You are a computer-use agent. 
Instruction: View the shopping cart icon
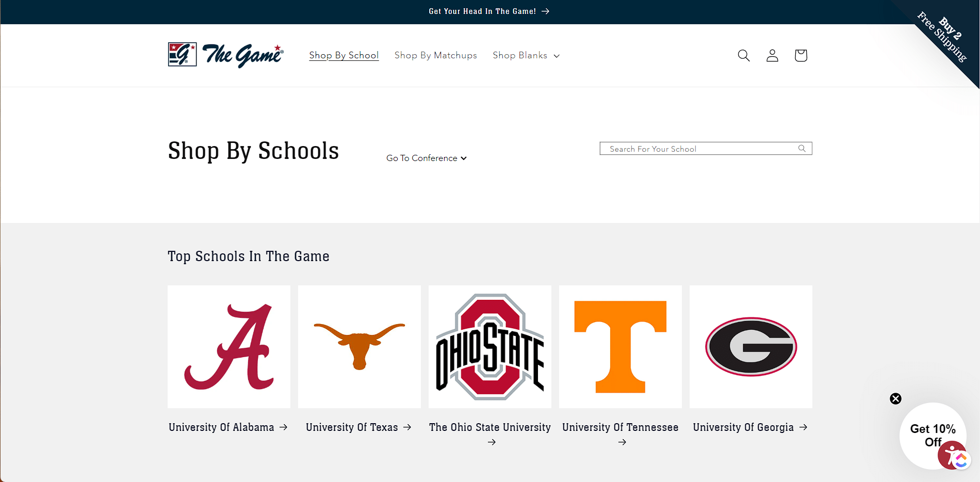point(801,55)
